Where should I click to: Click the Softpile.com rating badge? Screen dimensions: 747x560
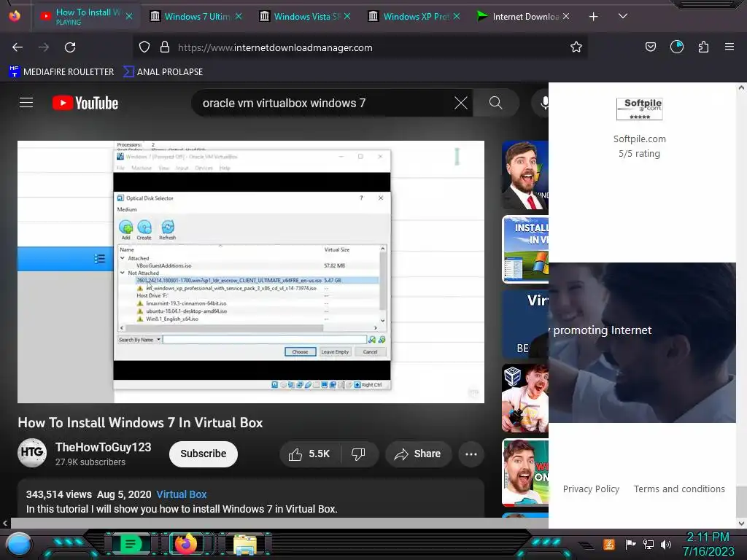point(639,109)
